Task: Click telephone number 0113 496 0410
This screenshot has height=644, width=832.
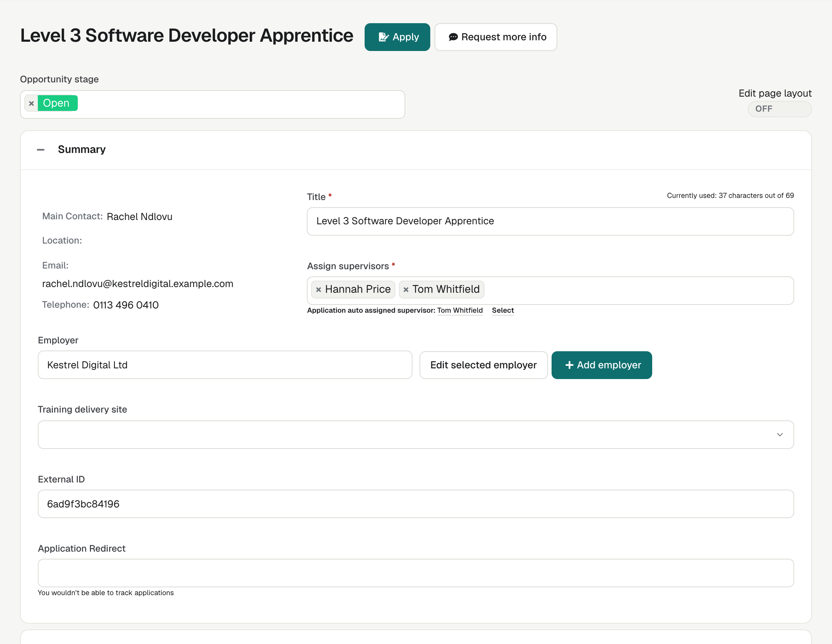Action: [126, 305]
